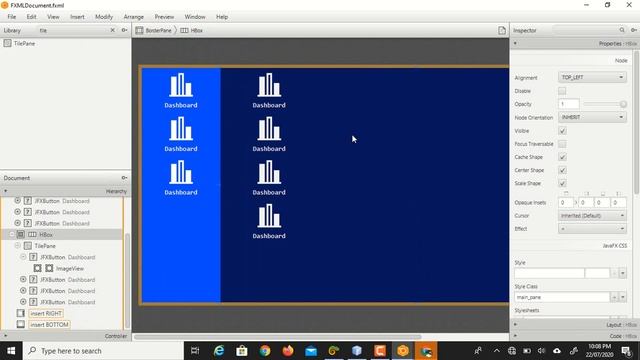Click the insert BOTTOM placeholder icon
The height and width of the screenshot is (360, 640).
coord(21,324)
